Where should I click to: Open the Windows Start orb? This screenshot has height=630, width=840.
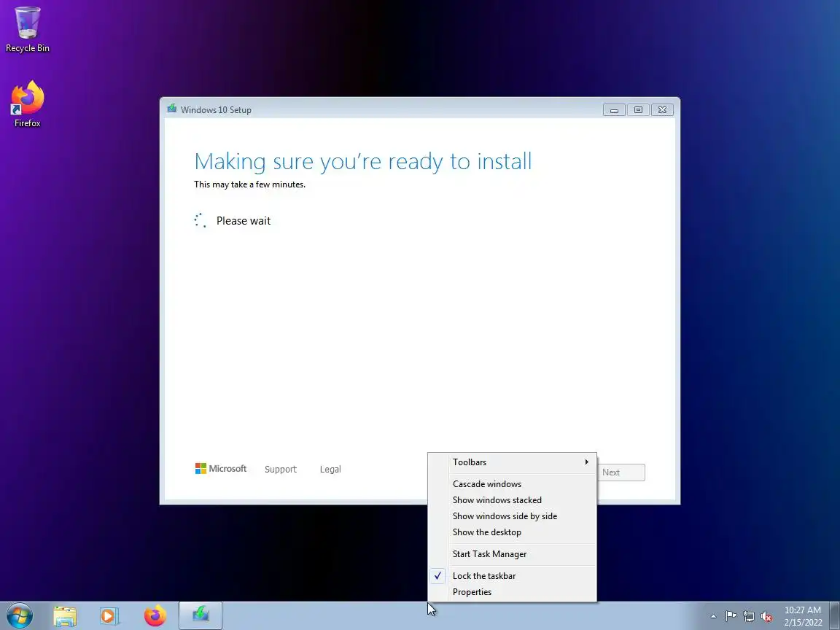pyautogui.click(x=20, y=615)
